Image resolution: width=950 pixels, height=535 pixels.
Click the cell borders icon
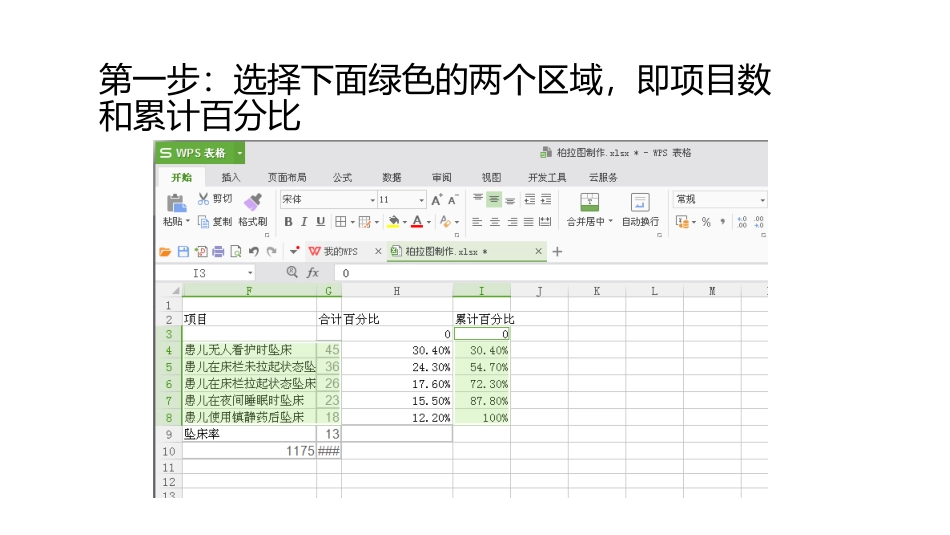[340, 222]
